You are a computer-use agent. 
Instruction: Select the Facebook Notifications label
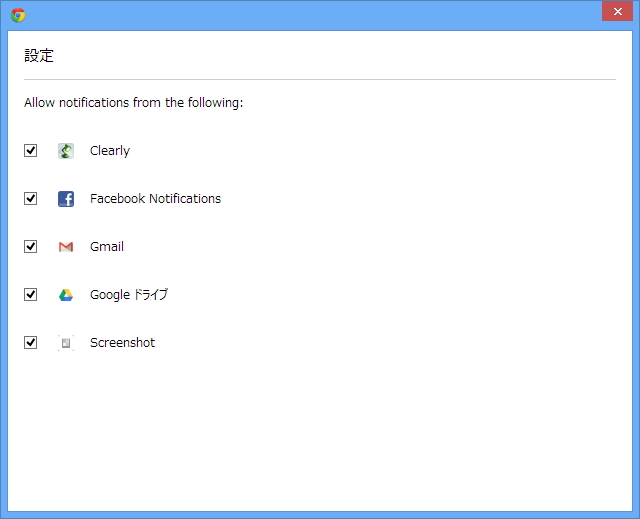click(x=156, y=198)
